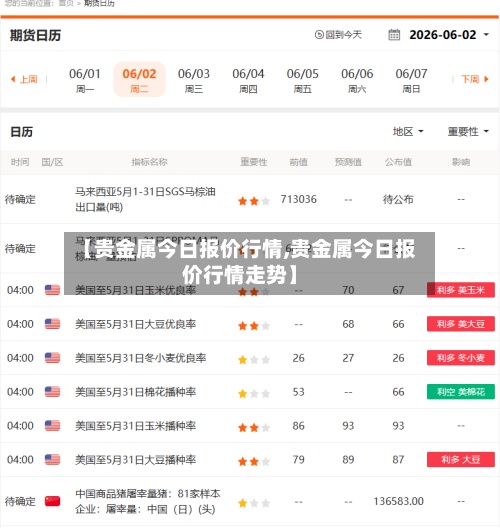Click US flag in 冬小麦优良率 row
This screenshot has width=500, height=528.
[52, 358]
